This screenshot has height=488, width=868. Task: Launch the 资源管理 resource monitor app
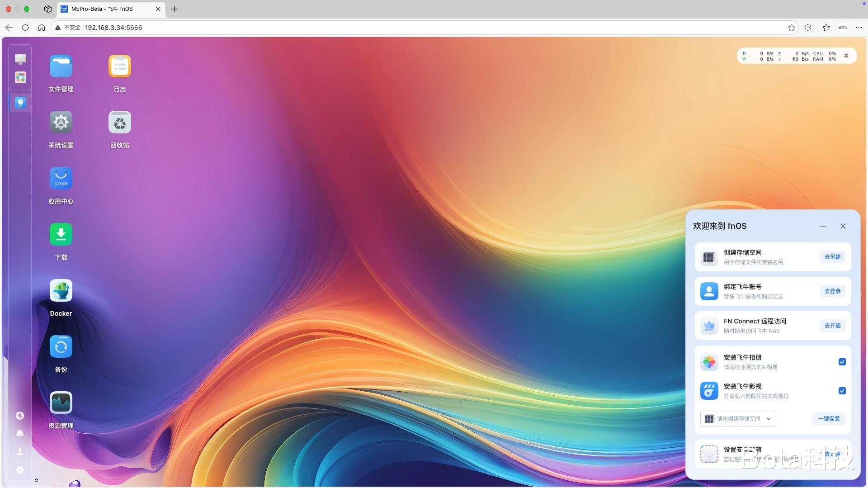(x=61, y=403)
